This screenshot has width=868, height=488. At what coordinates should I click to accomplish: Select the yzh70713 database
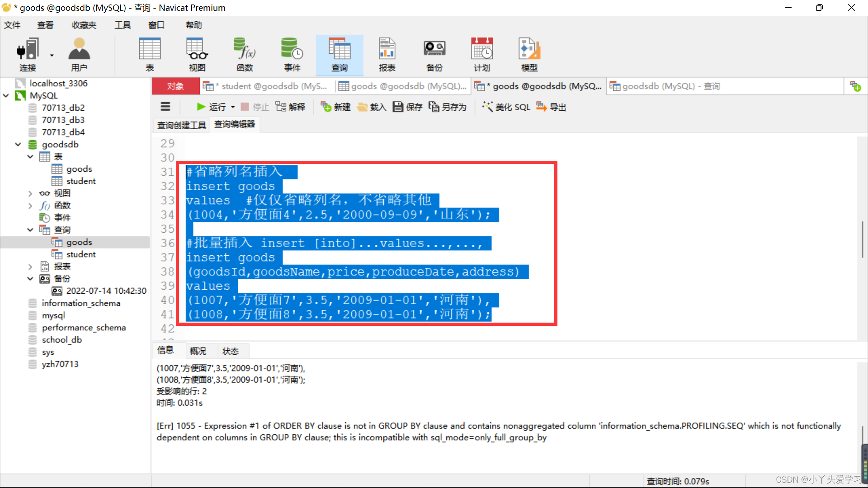(x=60, y=364)
